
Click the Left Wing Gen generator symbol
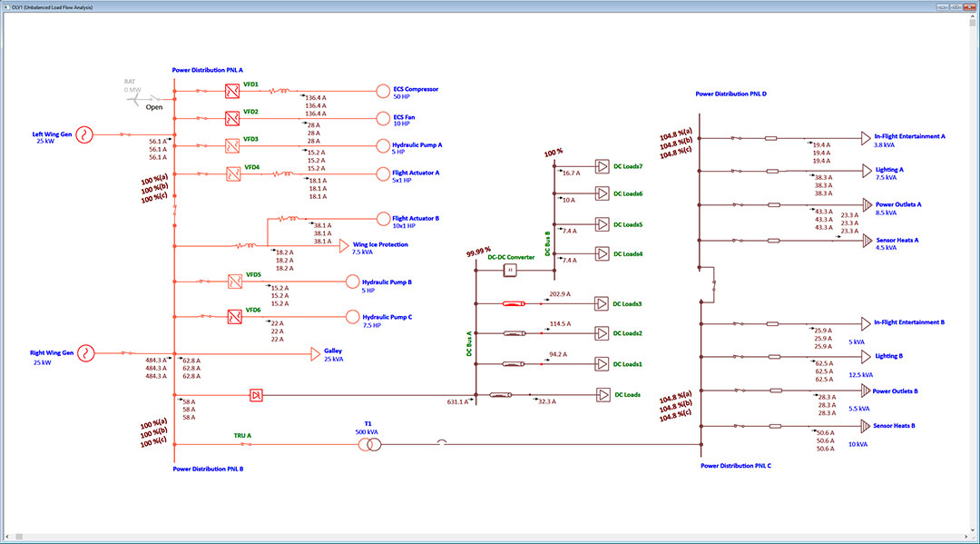(x=84, y=134)
